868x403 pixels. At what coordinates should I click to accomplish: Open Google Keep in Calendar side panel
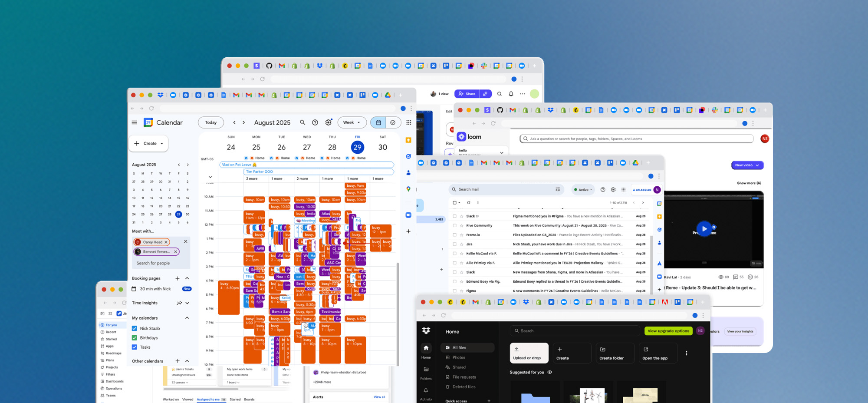(x=408, y=140)
